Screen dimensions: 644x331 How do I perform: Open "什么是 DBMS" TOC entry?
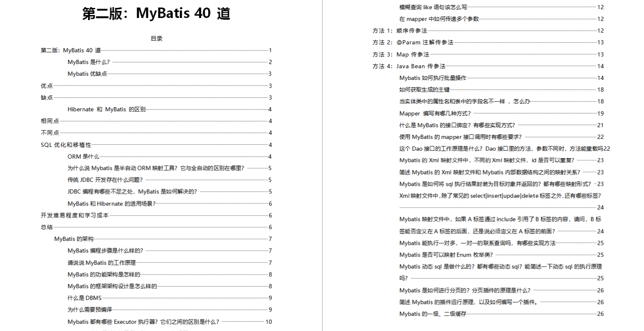pos(86,298)
